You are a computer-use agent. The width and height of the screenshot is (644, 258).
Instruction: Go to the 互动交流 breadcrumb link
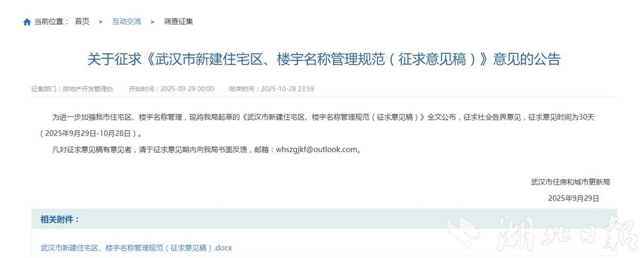click(x=127, y=21)
